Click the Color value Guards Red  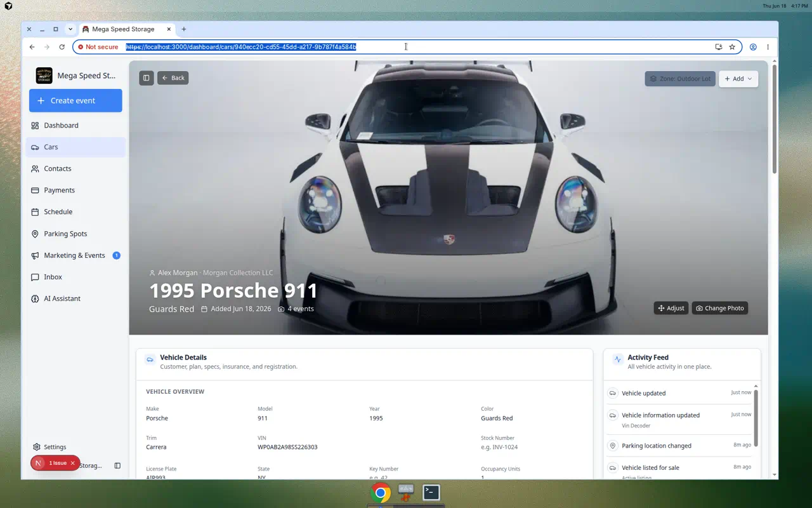pos(497,418)
